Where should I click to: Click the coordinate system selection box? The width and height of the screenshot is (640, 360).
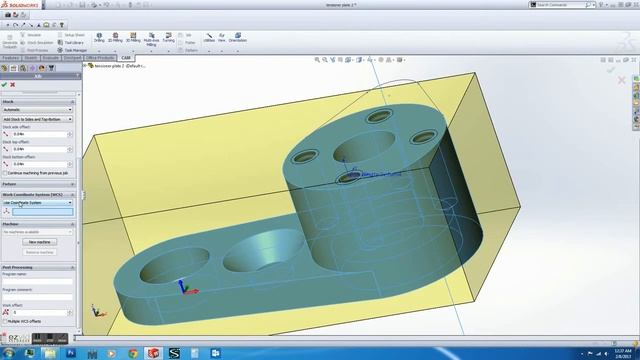pyautogui.click(x=42, y=211)
